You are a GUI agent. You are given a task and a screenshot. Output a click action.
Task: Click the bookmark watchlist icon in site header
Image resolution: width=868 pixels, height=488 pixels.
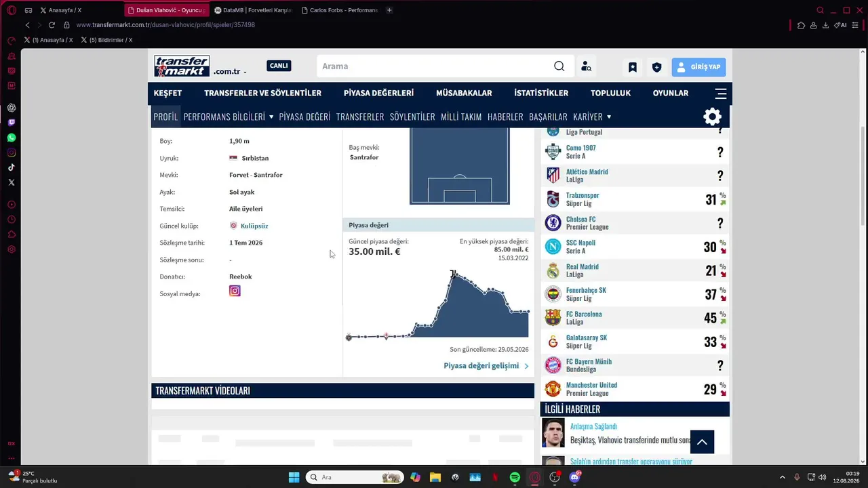pos(633,67)
